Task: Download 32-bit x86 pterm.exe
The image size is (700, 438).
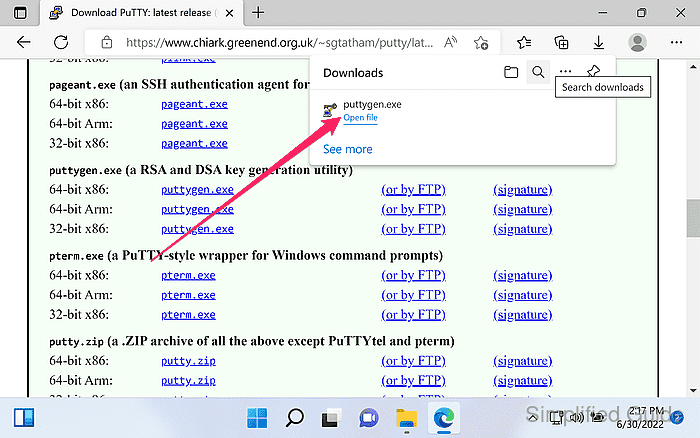Action: [188, 315]
